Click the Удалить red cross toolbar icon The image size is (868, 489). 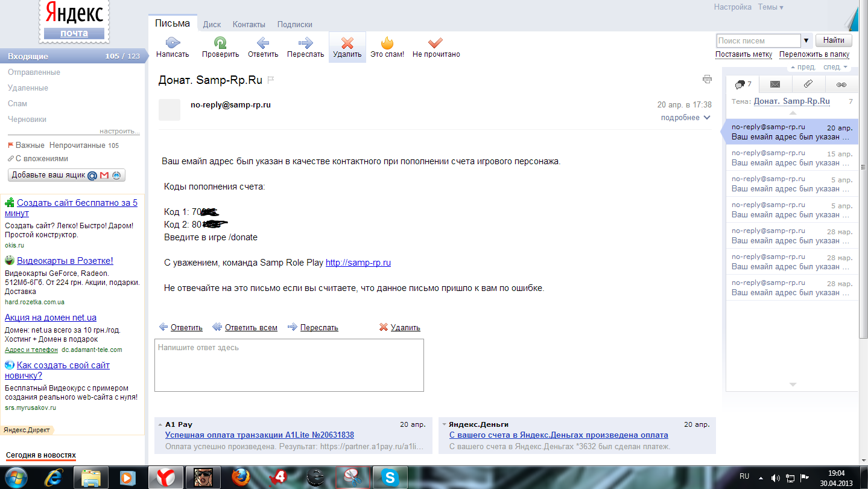(x=347, y=43)
